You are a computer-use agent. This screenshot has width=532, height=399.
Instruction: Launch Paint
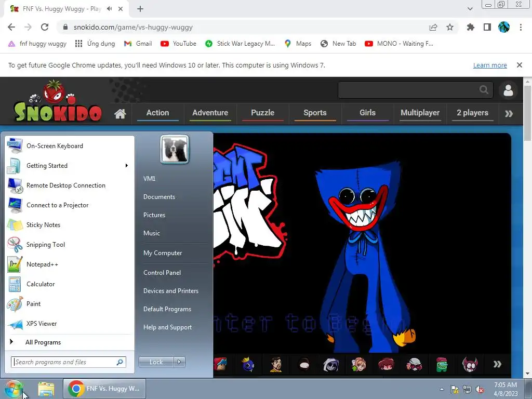[70, 303]
